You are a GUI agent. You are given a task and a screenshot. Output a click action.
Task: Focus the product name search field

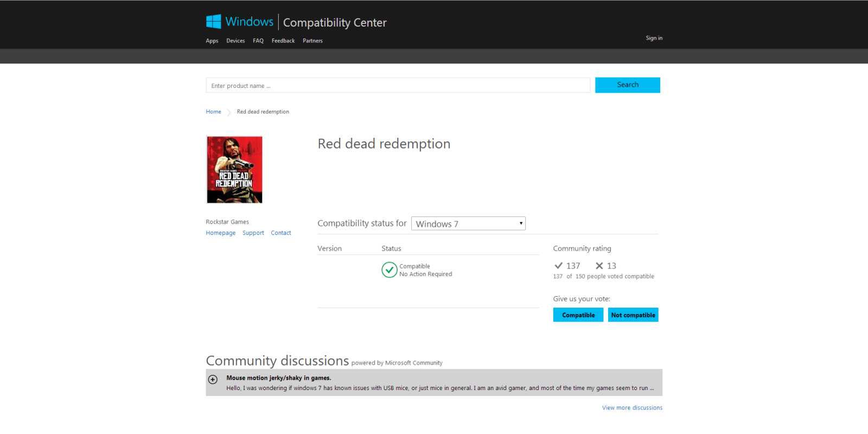[398, 85]
